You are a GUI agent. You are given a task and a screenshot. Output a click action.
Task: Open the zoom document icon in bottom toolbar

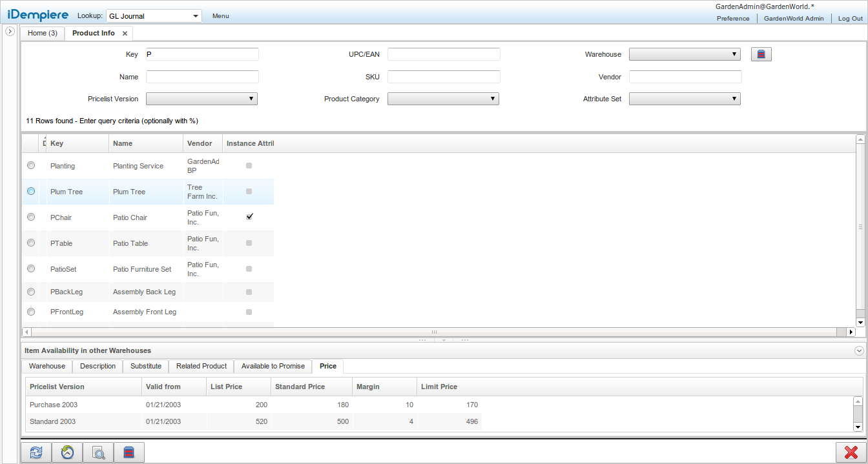click(x=98, y=452)
